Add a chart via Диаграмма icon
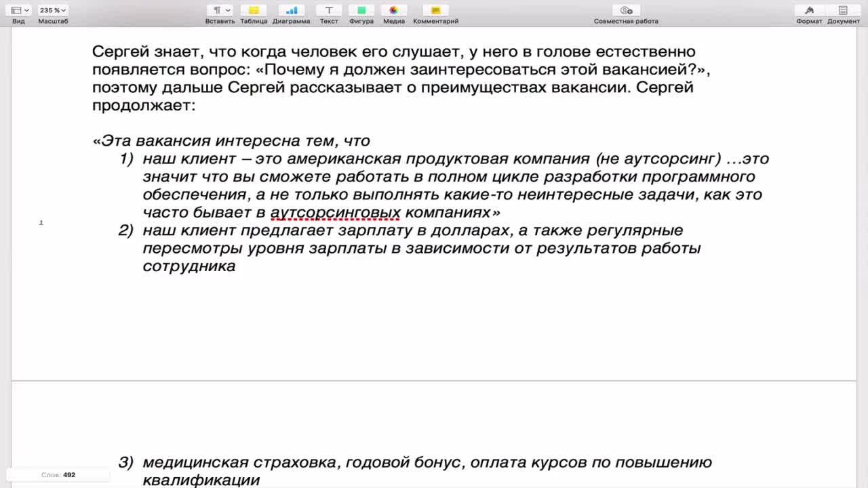Viewport: 868px width, 488px height. [x=291, y=10]
